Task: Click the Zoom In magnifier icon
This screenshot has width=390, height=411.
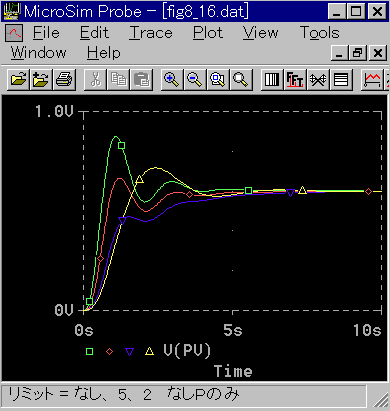Action: point(172,80)
